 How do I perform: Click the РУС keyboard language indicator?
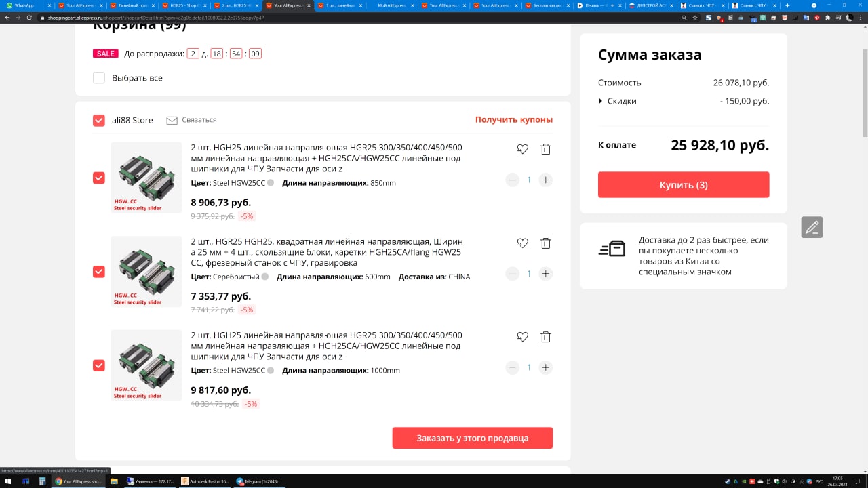[818, 481]
